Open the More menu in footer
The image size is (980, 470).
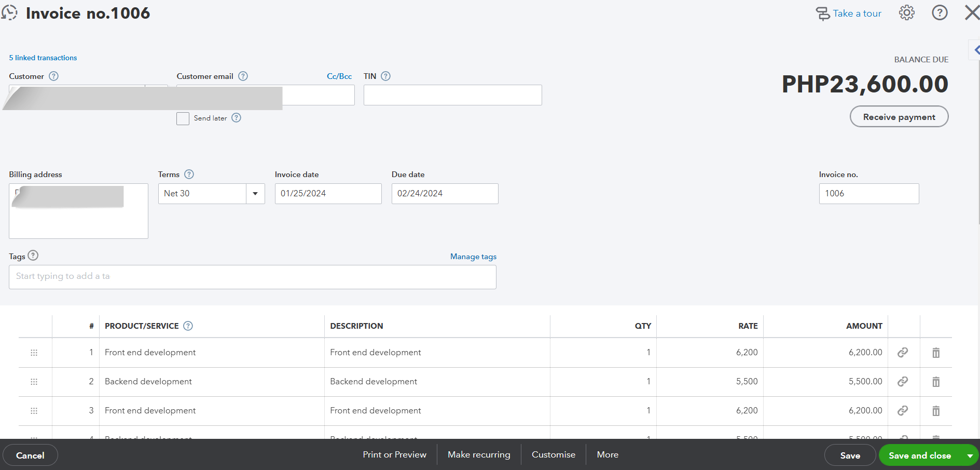pyautogui.click(x=608, y=455)
